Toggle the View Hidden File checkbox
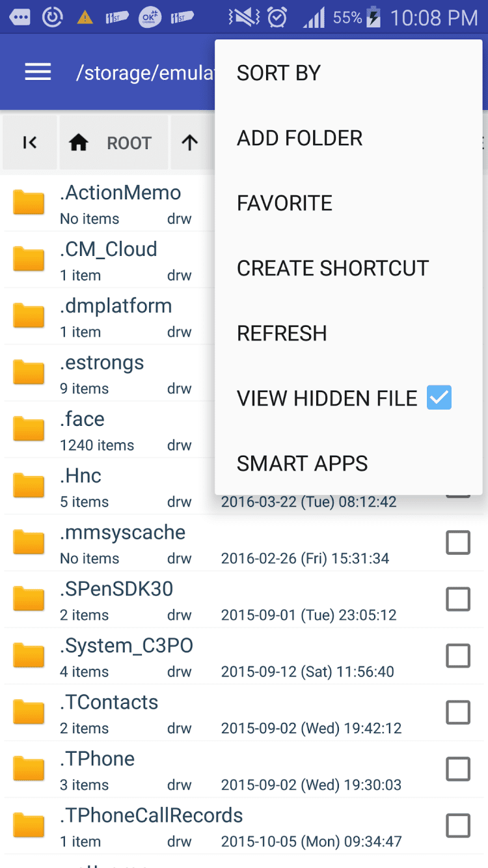The width and height of the screenshot is (488, 868). [x=439, y=398]
